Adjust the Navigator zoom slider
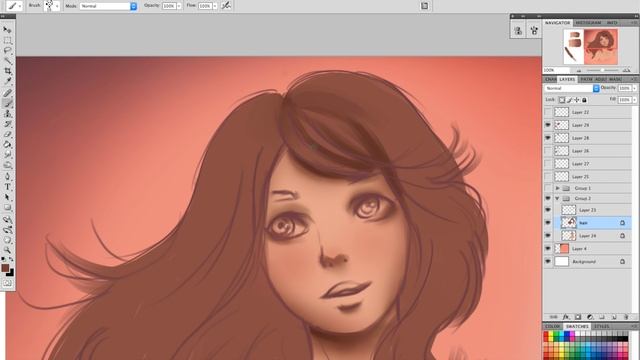Screen dimensions: 640x360 602,70
